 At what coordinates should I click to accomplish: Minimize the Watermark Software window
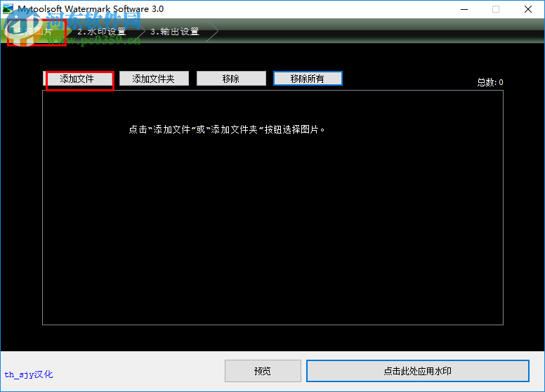click(464, 9)
